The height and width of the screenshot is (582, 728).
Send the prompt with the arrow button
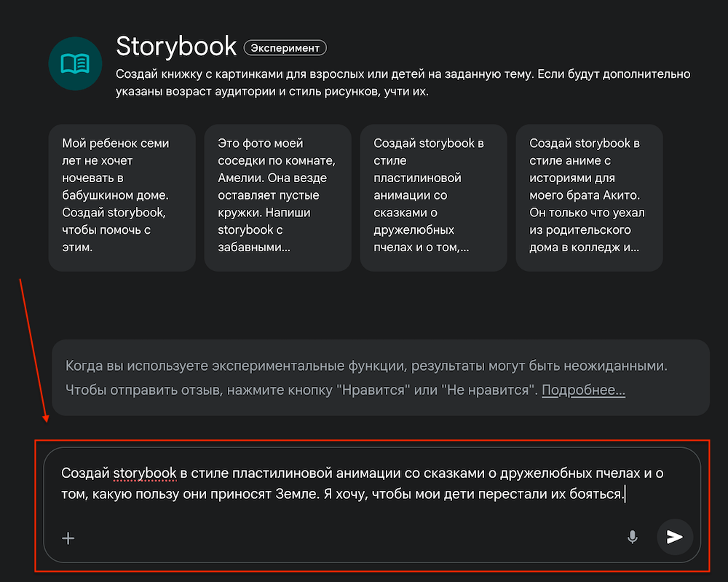675,537
